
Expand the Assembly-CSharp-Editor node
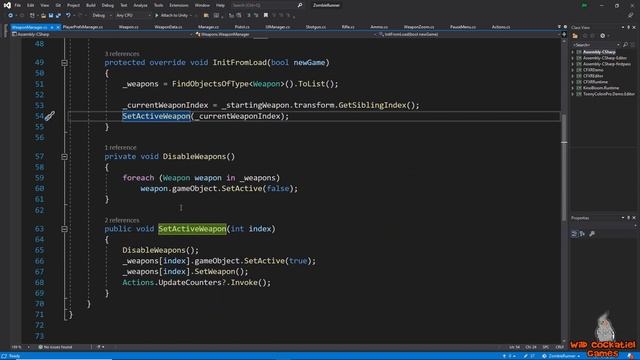[x=573, y=58]
